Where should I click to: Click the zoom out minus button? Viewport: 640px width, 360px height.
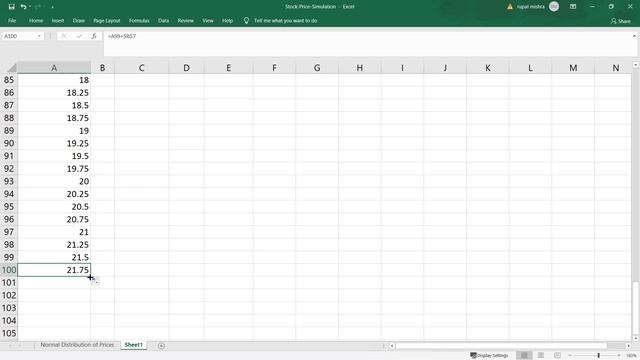pyautogui.click(x=570, y=356)
